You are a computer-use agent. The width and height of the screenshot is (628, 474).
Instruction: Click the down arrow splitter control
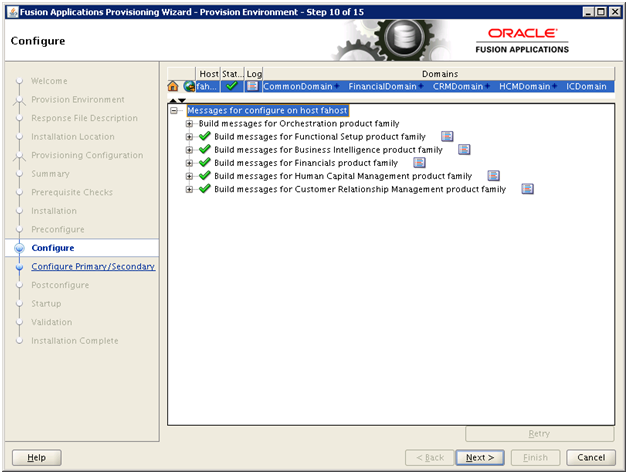[182, 100]
